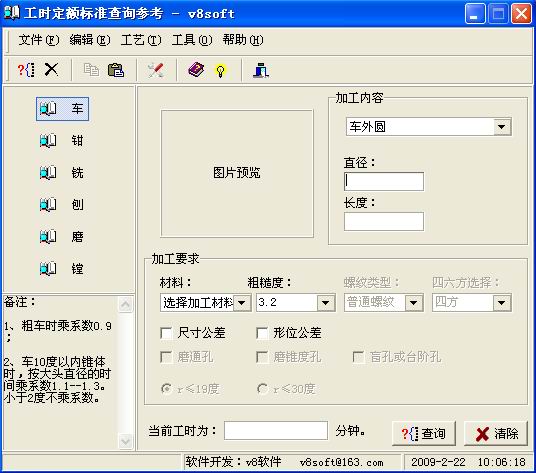This screenshot has height=473, width=536.
Task: Click the remarks scrollbar down arrow
Action: [x=125, y=441]
